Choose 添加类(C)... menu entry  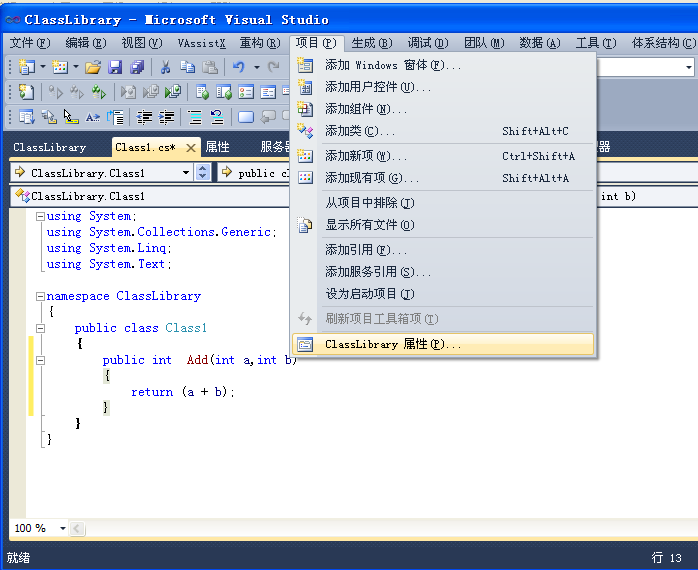pyautogui.click(x=443, y=131)
